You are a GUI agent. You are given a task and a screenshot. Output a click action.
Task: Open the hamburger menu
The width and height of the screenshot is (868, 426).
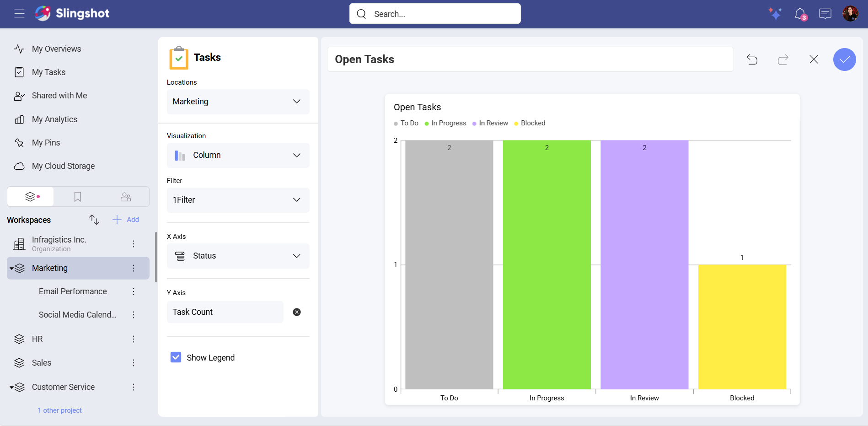pos(19,14)
